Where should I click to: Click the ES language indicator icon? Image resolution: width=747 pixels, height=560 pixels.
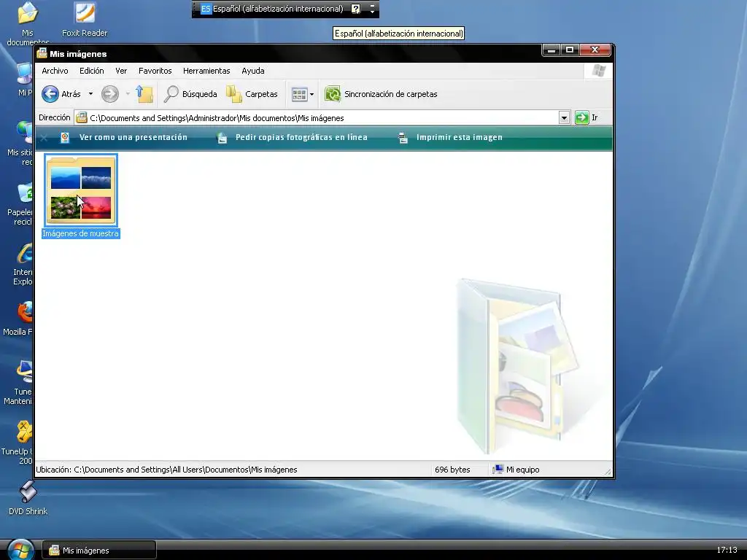[x=206, y=9]
